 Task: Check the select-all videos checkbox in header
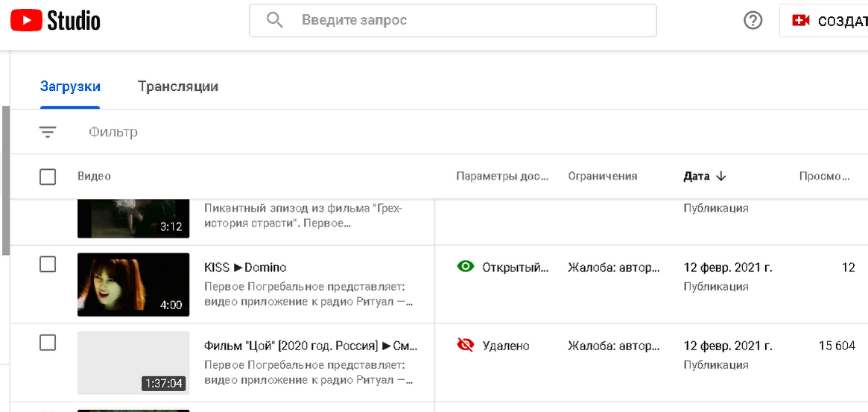coord(48,177)
